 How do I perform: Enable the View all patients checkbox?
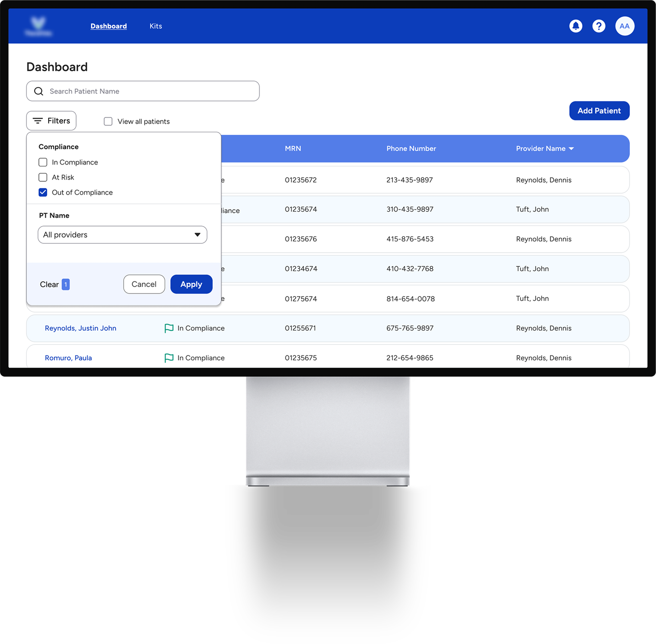click(108, 122)
